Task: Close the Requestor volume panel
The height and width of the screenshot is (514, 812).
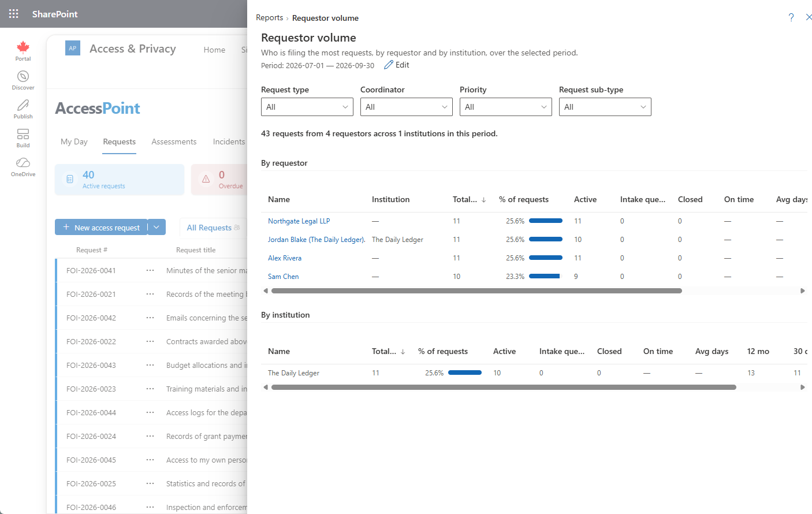Action: (x=809, y=17)
